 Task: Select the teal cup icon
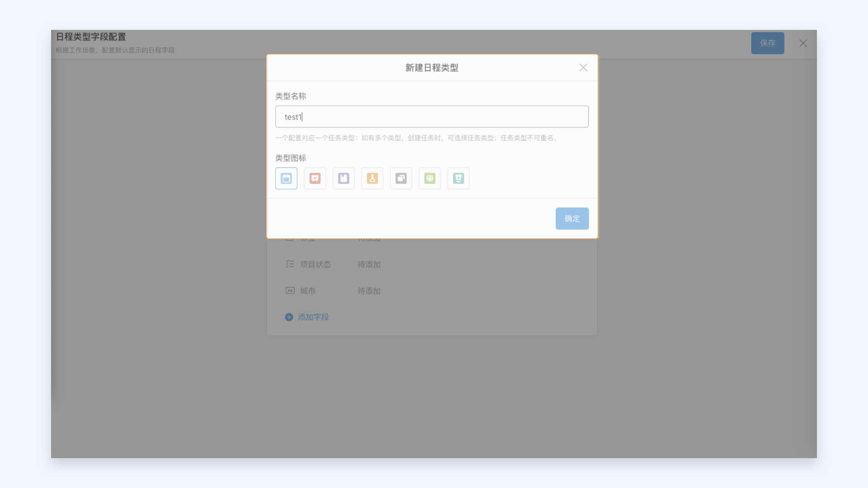click(458, 178)
